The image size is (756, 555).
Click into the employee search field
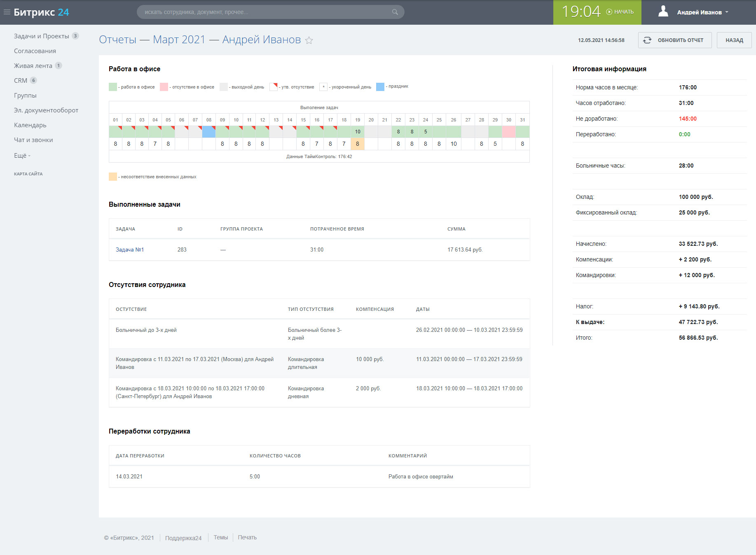264,12
